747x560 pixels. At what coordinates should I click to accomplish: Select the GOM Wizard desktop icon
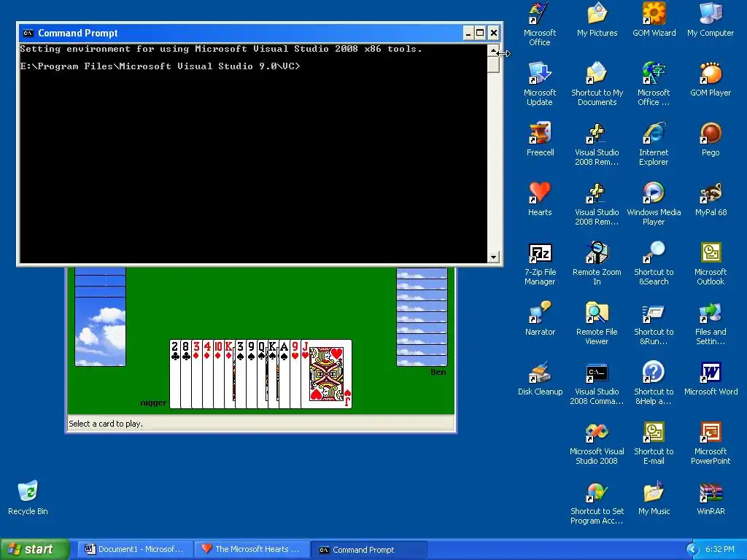click(x=654, y=20)
